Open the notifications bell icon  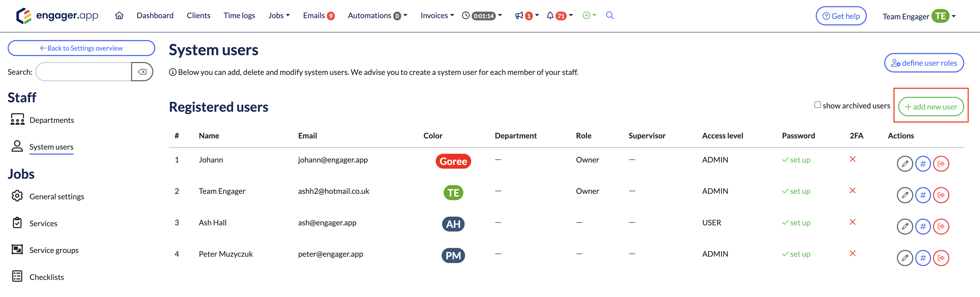550,16
